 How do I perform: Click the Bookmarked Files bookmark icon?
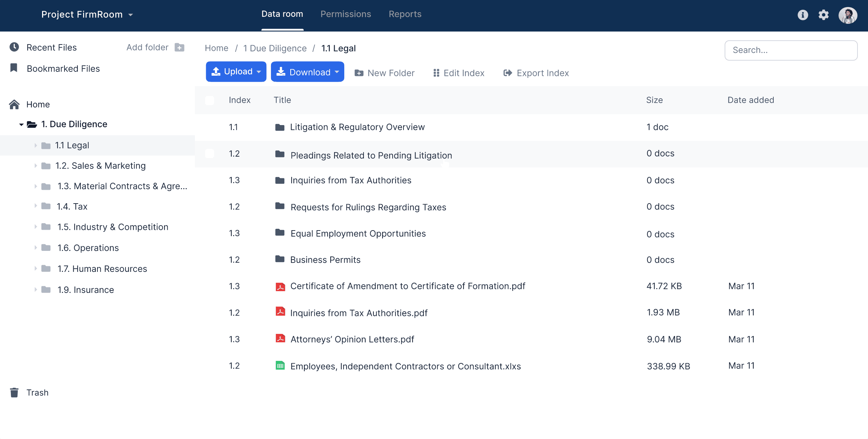(x=13, y=68)
